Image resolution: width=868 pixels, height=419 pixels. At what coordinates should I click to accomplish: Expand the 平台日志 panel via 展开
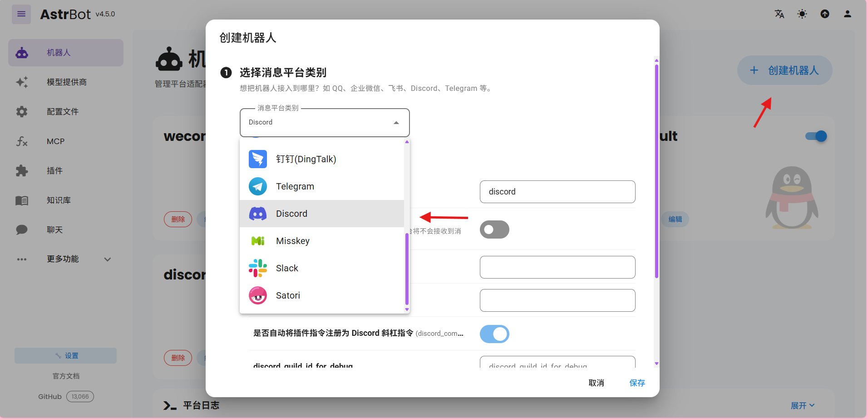(802, 405)
